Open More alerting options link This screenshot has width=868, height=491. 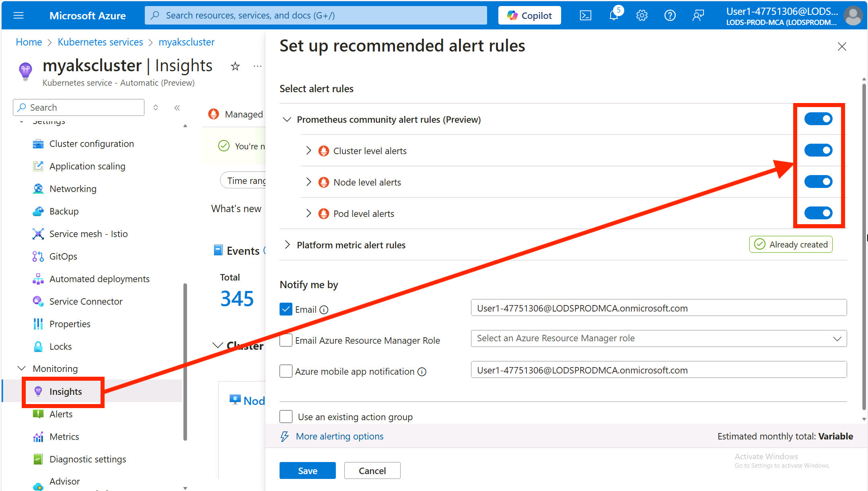(339, 436)
